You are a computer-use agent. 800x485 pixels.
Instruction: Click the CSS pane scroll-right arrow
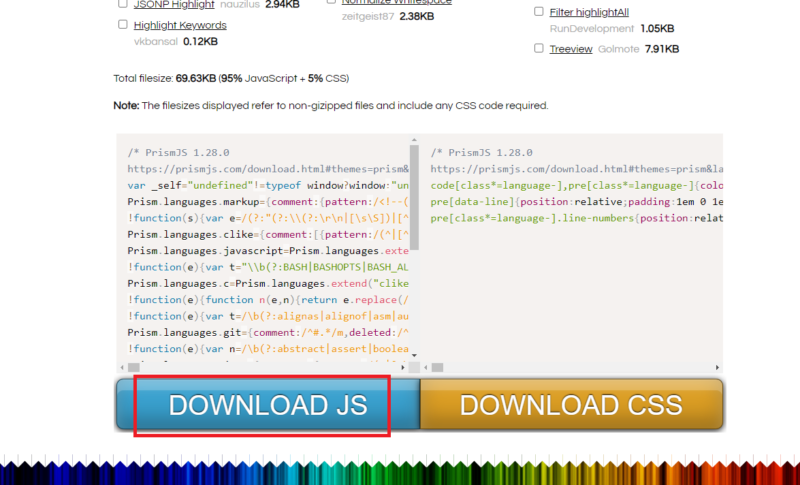(x=717, y=367)
